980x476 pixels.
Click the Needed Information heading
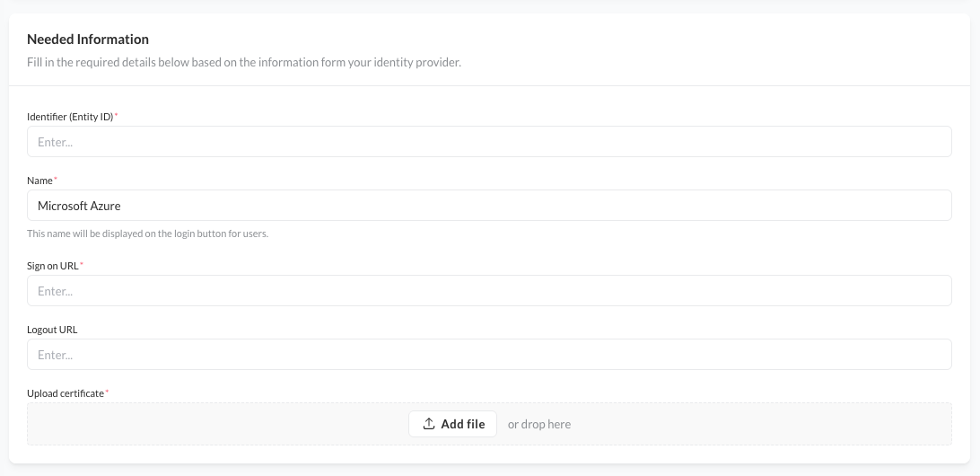coord(88,40)
